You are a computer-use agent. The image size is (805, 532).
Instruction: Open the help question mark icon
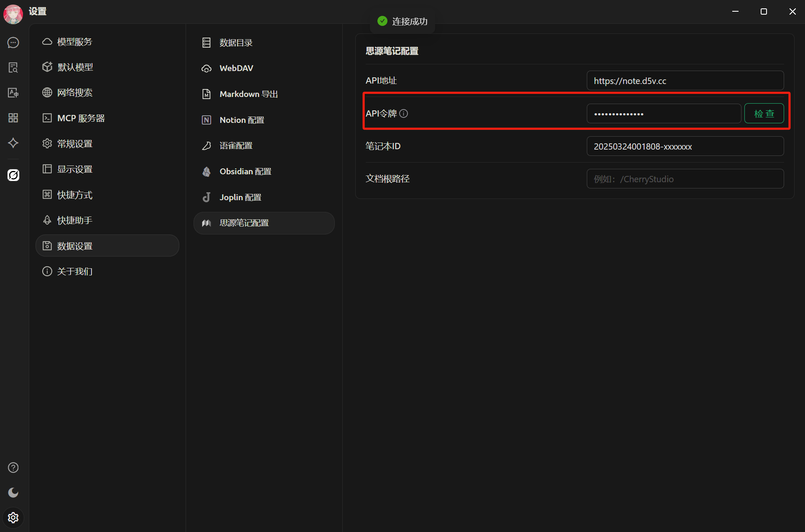(13, 468)
